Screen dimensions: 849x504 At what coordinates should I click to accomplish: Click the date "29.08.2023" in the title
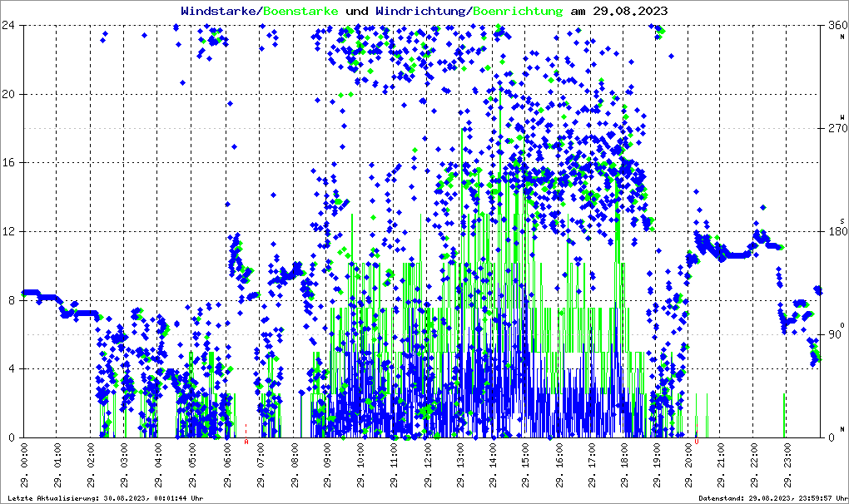[x=630, y=11]
